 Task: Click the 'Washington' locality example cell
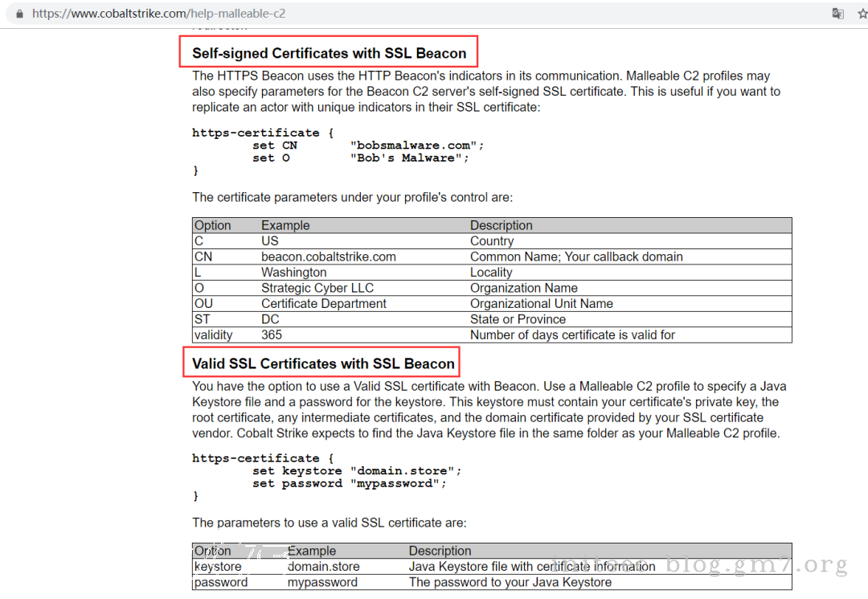[x=293, y=272]
